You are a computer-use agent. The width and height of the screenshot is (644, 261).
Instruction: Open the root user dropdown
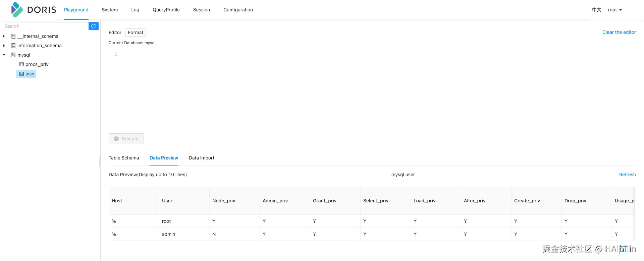coord(615,10)
